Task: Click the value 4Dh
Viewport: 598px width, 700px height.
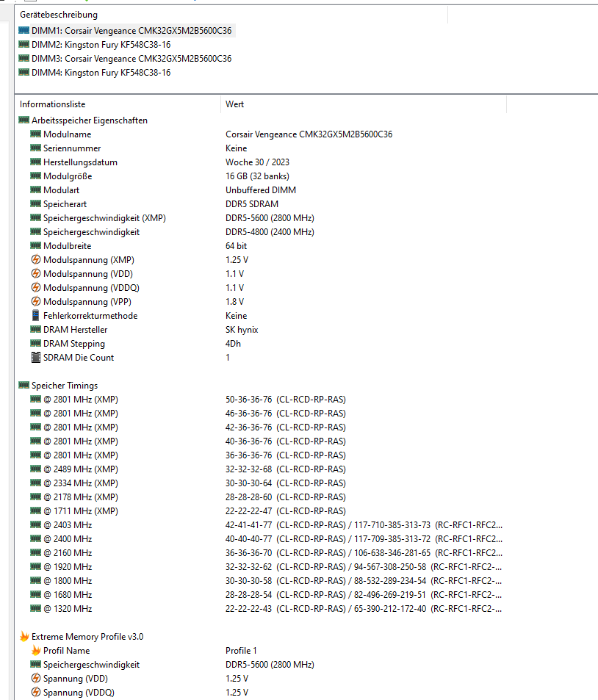Action: coord(233,344)
